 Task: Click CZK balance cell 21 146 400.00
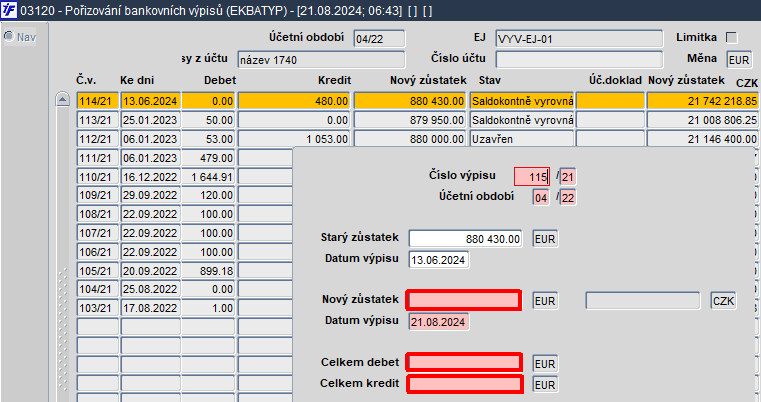pos(702,139)
